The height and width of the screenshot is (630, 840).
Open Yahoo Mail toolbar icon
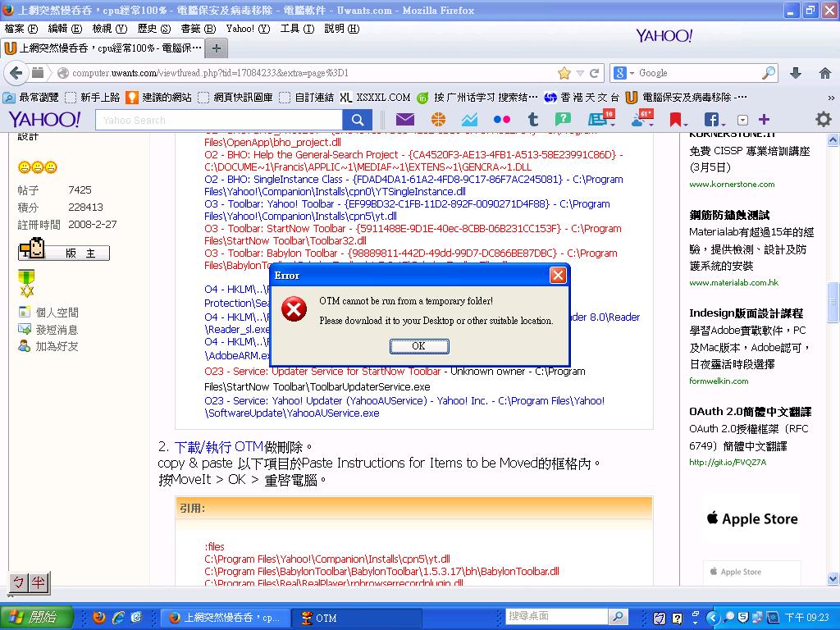405,119
